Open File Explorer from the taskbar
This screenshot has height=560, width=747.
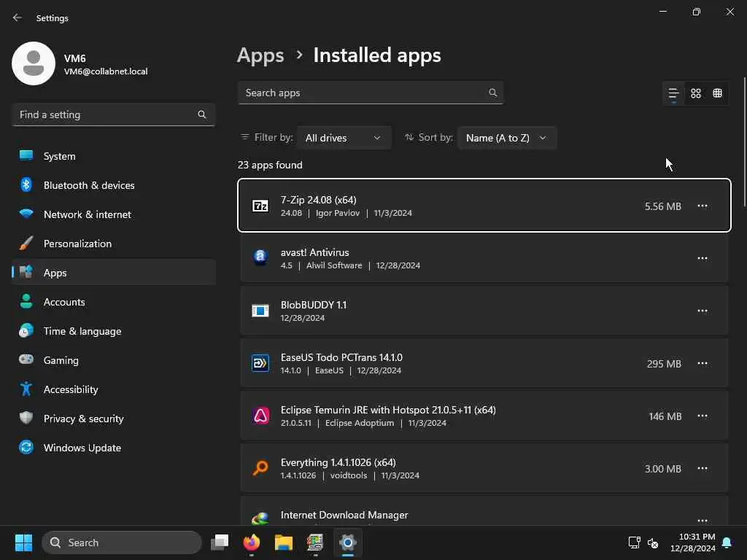[283, 542]
